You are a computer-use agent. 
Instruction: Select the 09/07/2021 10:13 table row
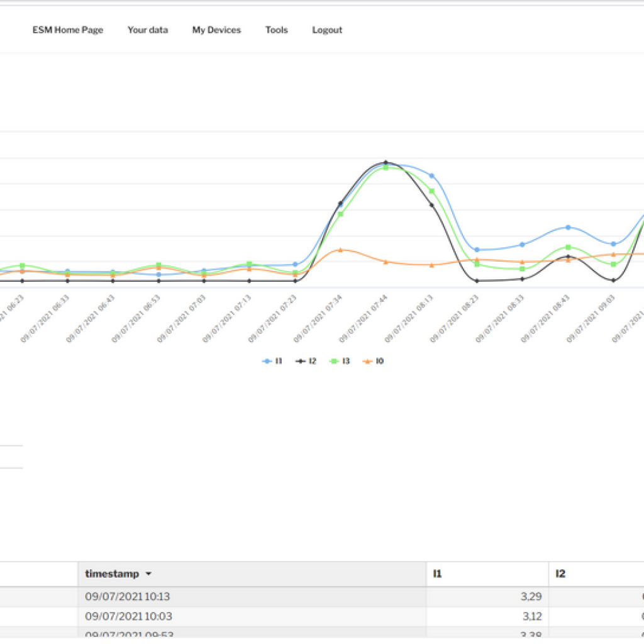tap(252, 596)
